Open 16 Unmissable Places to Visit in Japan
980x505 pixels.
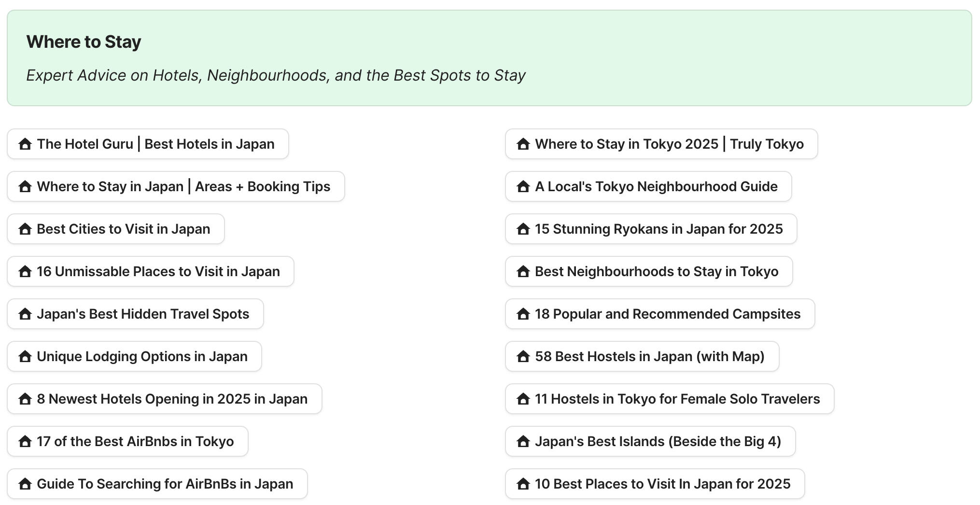(x=151, y=271)
